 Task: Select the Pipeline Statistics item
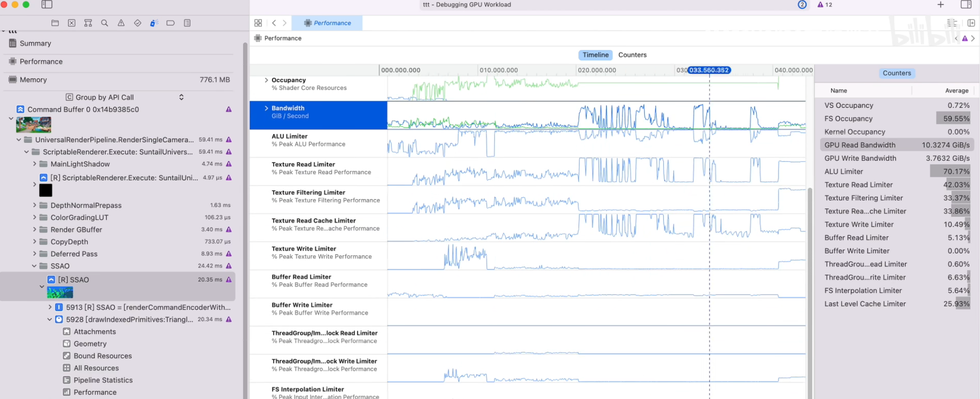click(x=103, y=380)
